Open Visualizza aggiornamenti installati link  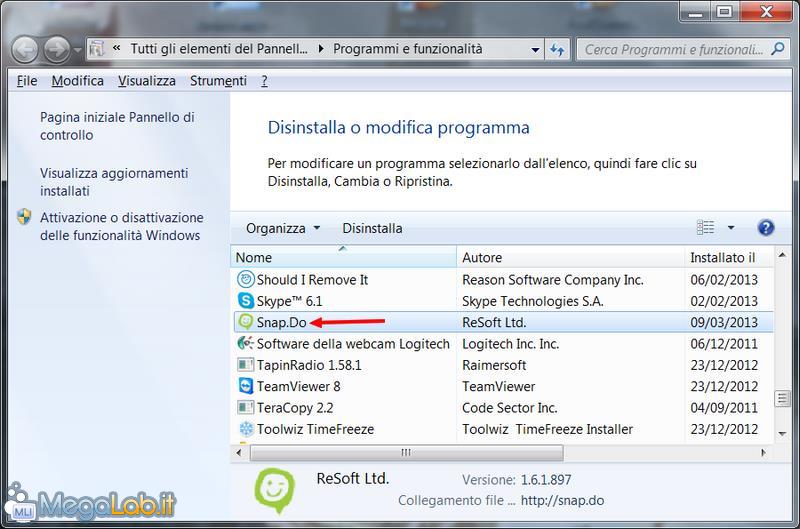[114, 182]
